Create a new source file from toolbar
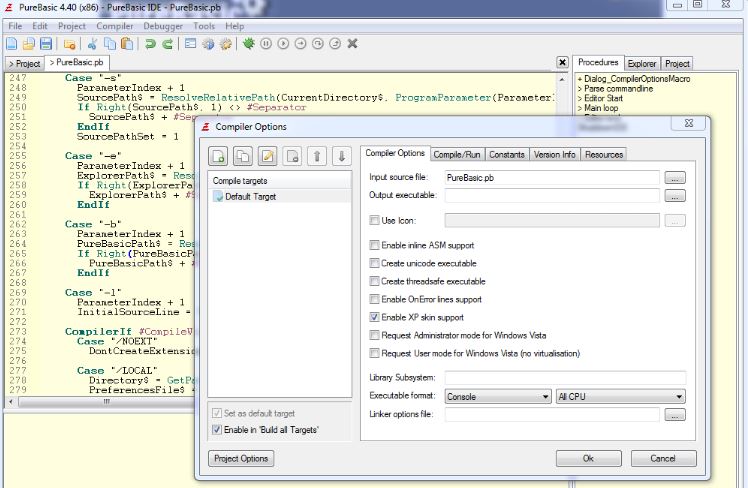Screen dimensions: 748x488 pyautogui.click(x=11, y=44)
